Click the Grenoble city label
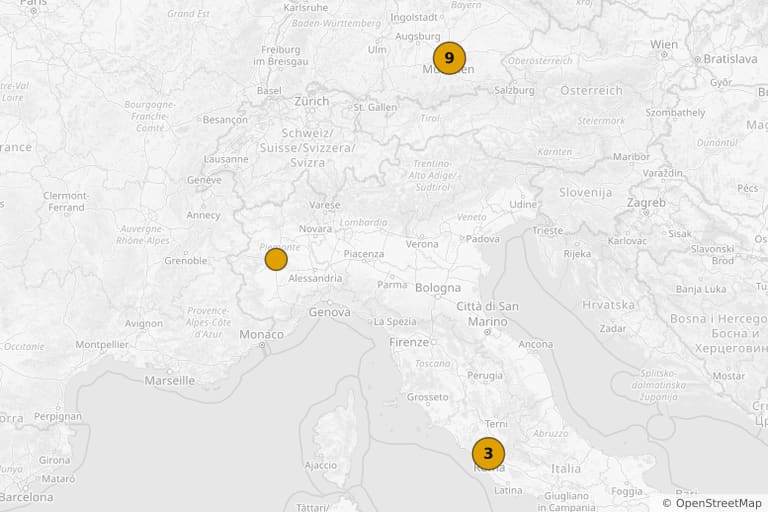This screenshot has height=512, width=768. 186,261
